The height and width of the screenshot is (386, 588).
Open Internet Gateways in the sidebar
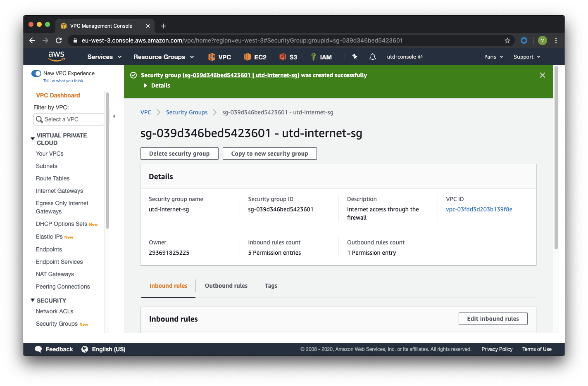pyautogui.click(x=60, y=191)
